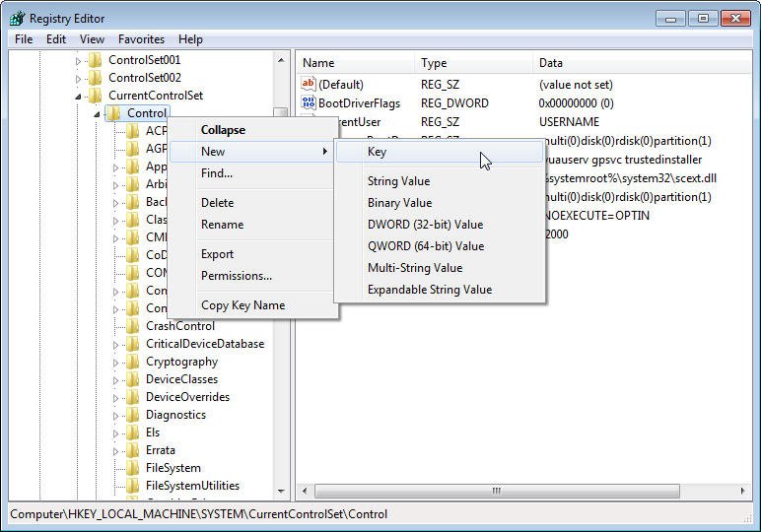Open the View menu
The width and height of the screenshot is (761, 532).
pos(92,39)
